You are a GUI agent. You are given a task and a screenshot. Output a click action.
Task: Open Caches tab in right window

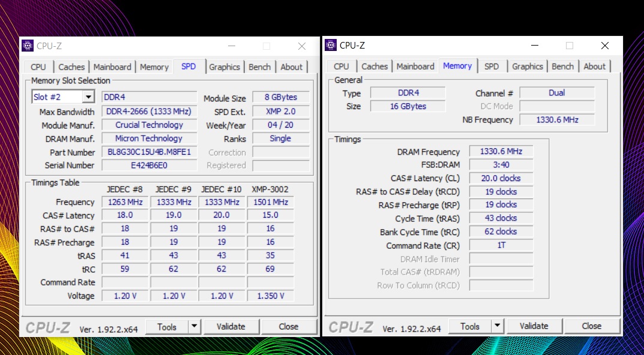click(x=375, y=66)
